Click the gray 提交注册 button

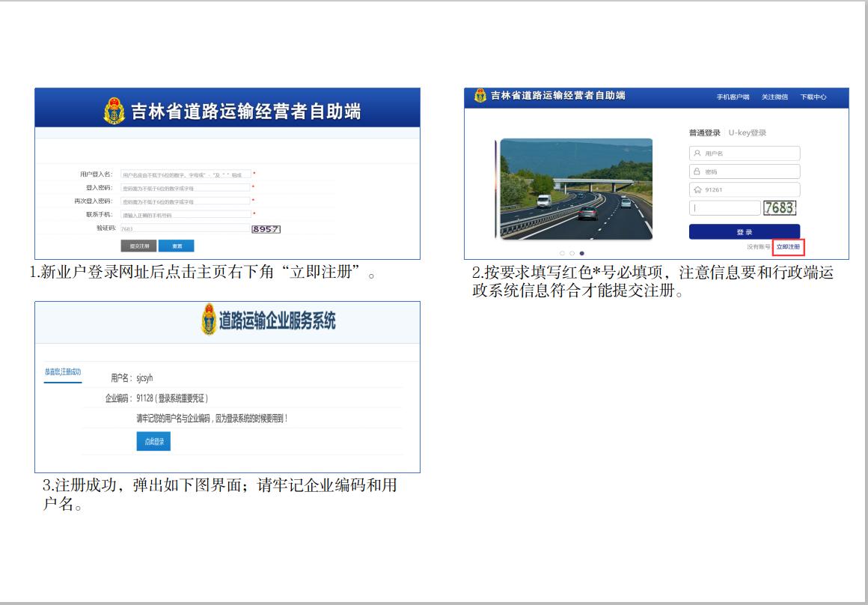click(x=139, y=246)
